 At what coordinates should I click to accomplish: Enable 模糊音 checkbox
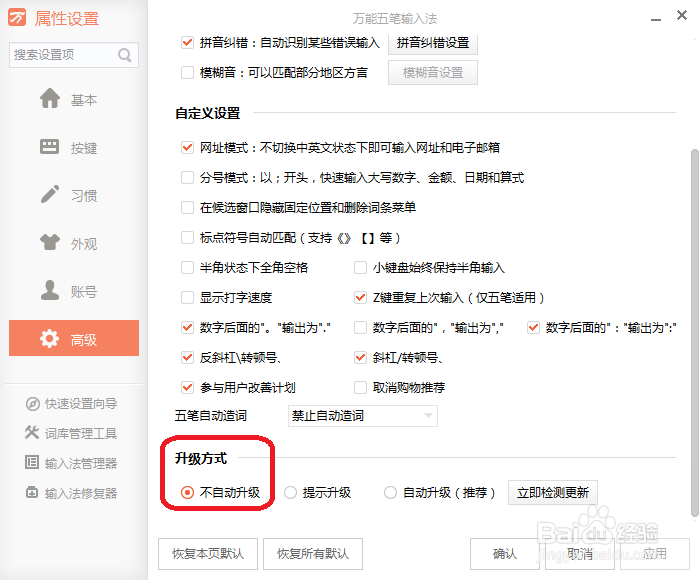(x=188, y=72)
